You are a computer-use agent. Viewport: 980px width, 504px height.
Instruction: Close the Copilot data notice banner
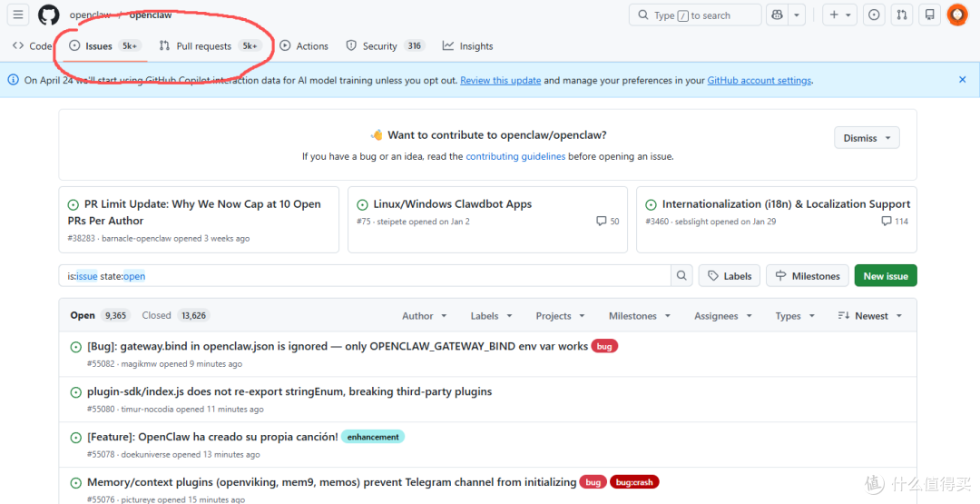[x=963, y=79]
